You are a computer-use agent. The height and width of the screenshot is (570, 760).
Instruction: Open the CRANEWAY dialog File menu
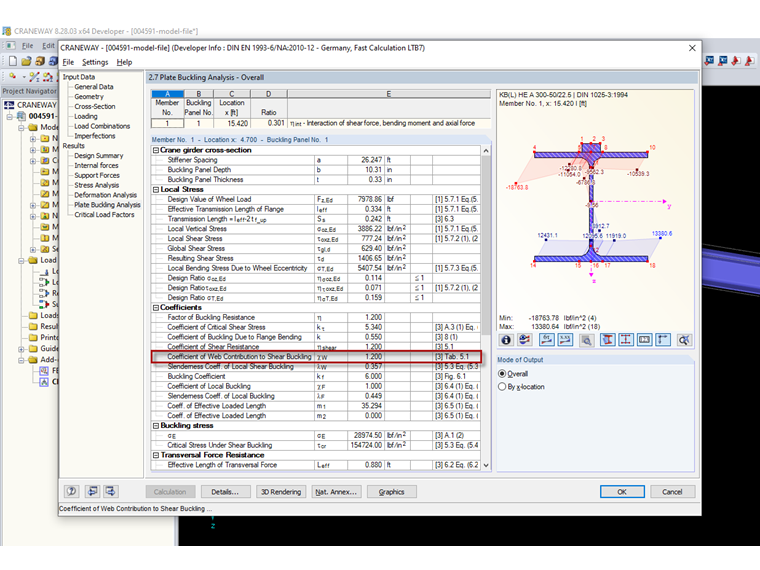[68, 62]
